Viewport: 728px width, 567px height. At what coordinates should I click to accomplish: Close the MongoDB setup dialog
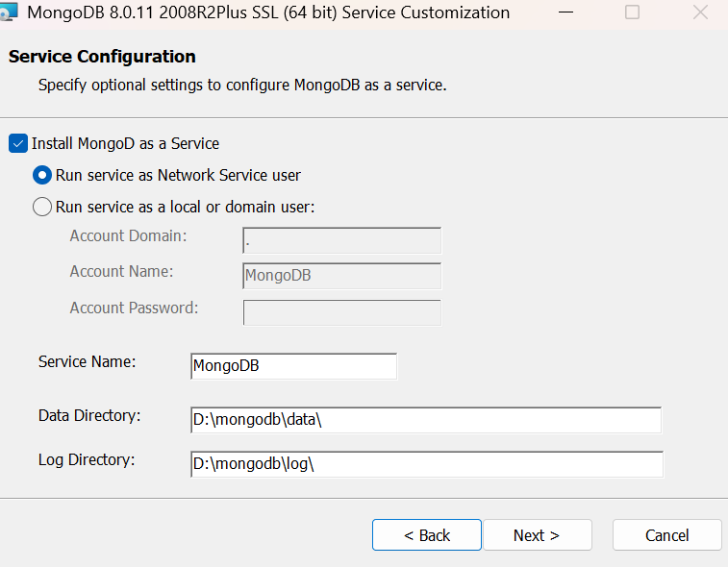[x=701, y=12]
